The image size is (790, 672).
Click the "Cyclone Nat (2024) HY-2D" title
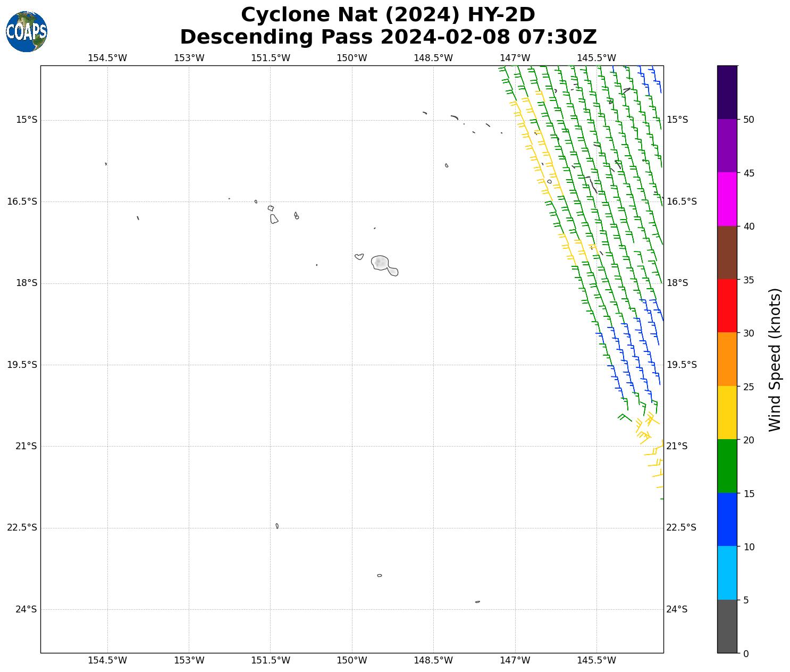[x=388, y=15]
